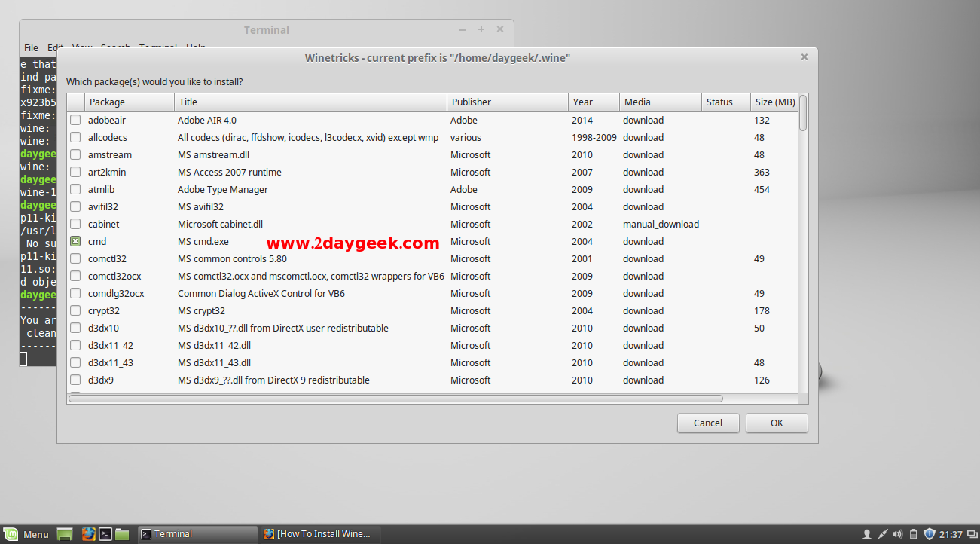Uncheck the cmd package checkbox
980x544 pixels.
[x=75, y=241]
